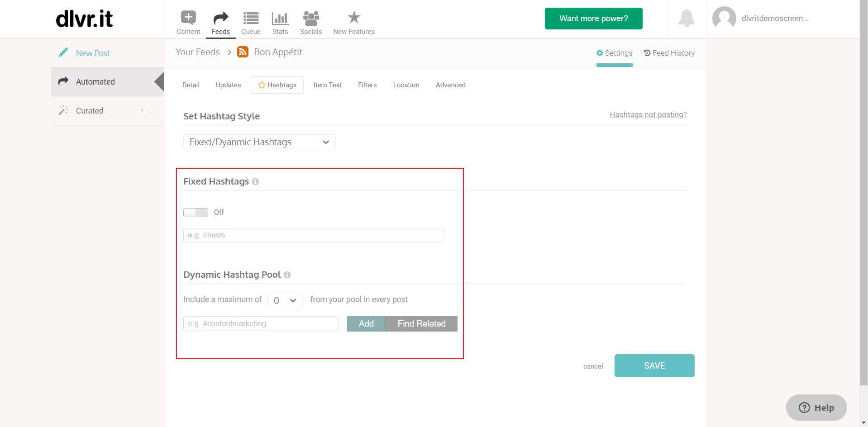
Task: Go back to Your Feeds breadcrumb
Action: coord(197,52)
